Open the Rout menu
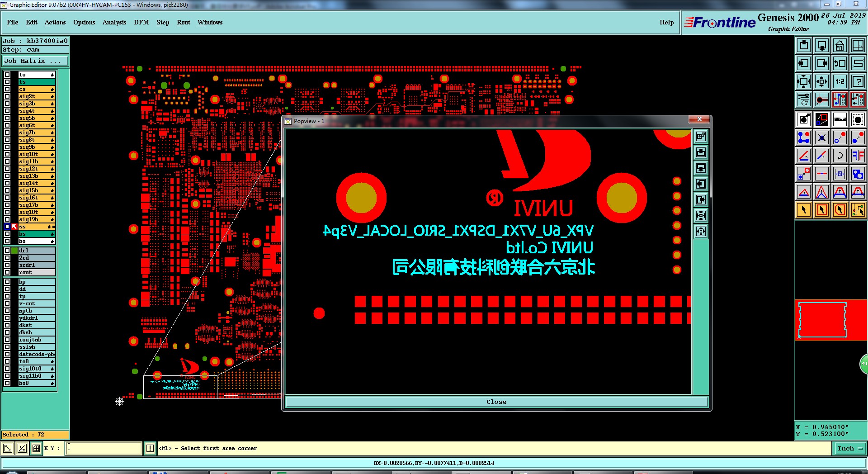 [184, 22]
